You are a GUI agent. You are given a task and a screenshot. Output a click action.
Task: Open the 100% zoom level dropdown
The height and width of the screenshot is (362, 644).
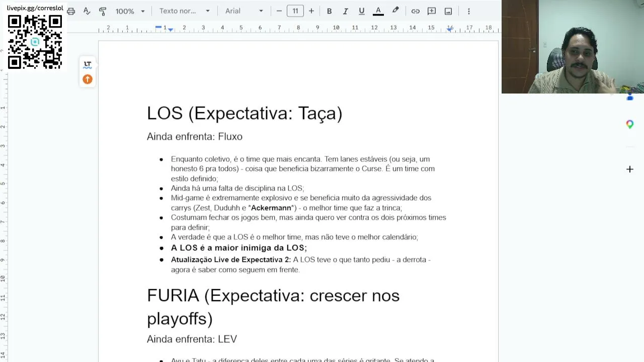tap(130, 11)
